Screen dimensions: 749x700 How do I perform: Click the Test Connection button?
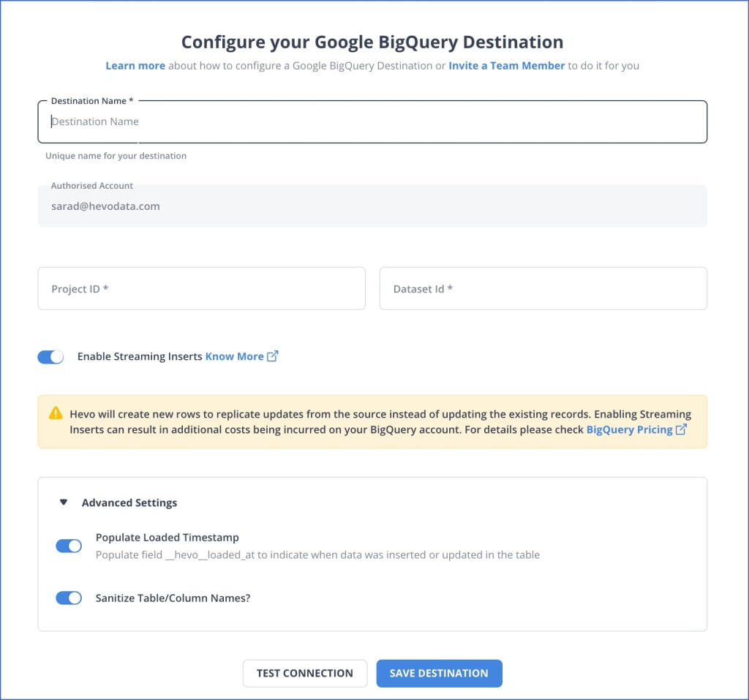[x=305, y=673]
